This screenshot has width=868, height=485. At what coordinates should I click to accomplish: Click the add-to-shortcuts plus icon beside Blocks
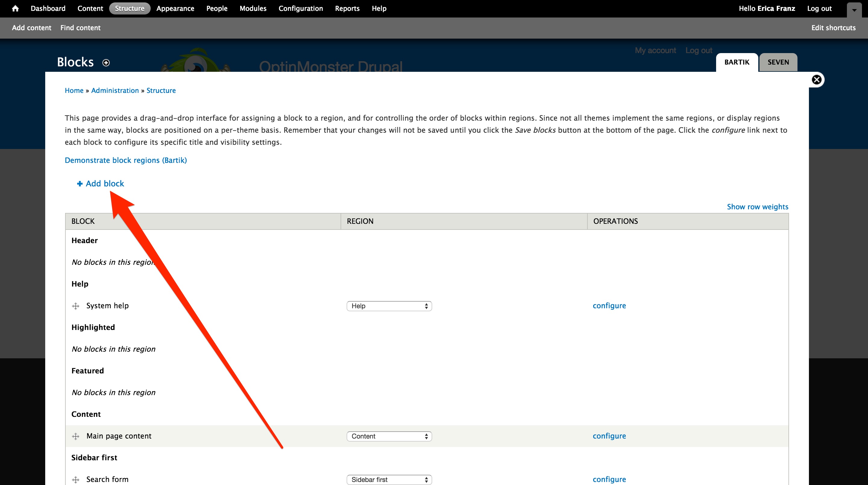pyautogui.click(x=106, y=63)
